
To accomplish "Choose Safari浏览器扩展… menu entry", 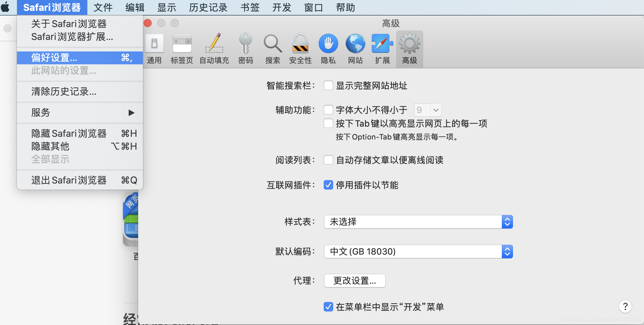I will click(x=80, y=37).
